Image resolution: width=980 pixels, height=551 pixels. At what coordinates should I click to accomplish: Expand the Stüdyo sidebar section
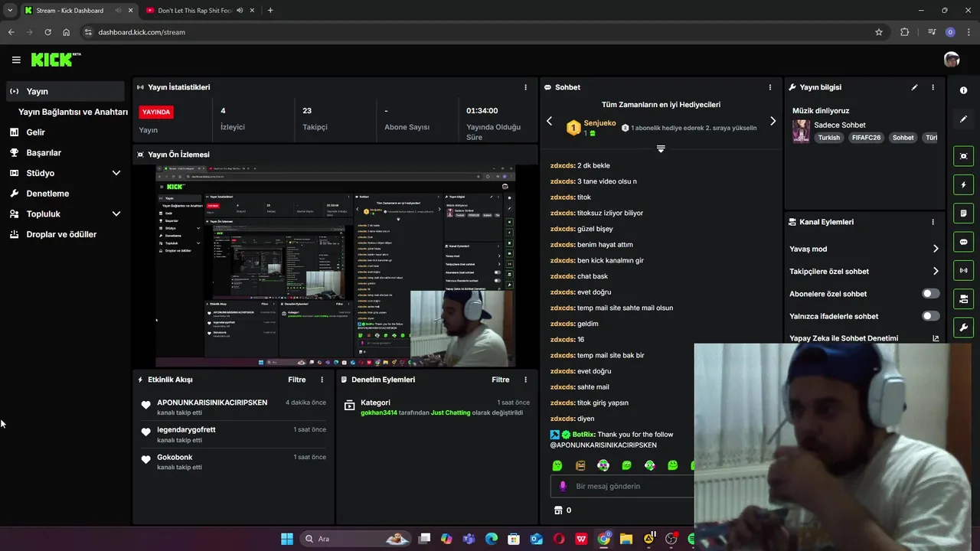point(116,173)
